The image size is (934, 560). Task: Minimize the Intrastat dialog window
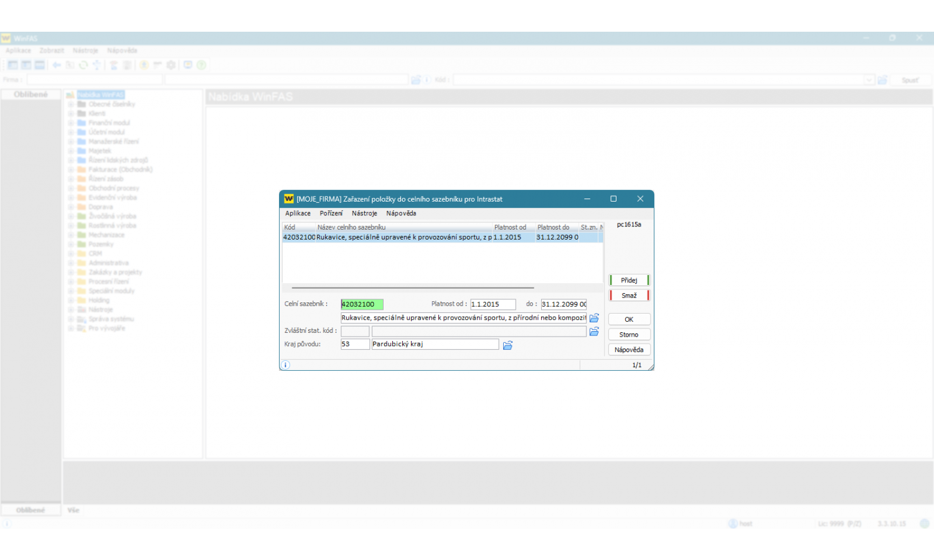[x=587, y=199]
